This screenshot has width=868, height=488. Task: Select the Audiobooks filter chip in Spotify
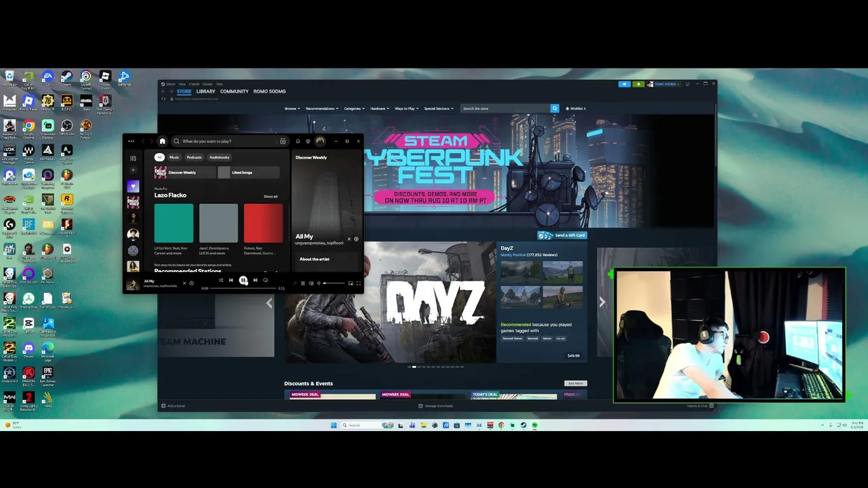coord(219,157)
